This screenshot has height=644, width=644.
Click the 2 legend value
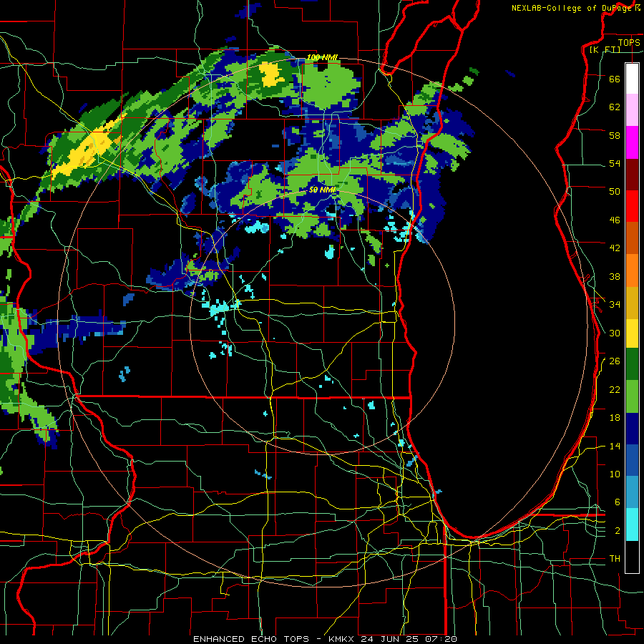point(618,531)
